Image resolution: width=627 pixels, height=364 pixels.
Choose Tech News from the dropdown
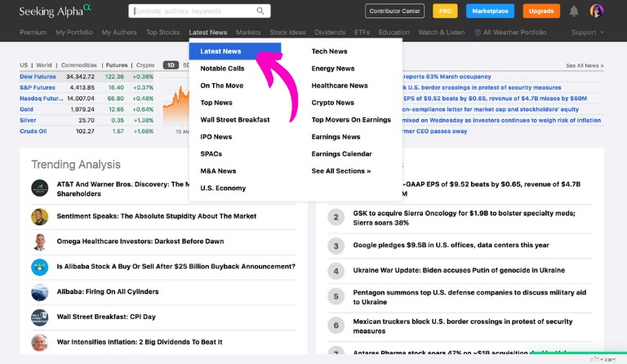coord(330,51)
